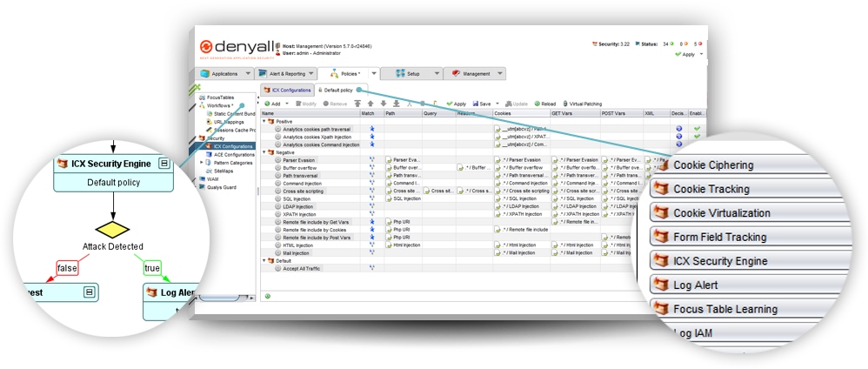The width and height of the screenshot is (868, 369).
Task: Click the Cookies column header
Action: (x=522, y=113)
